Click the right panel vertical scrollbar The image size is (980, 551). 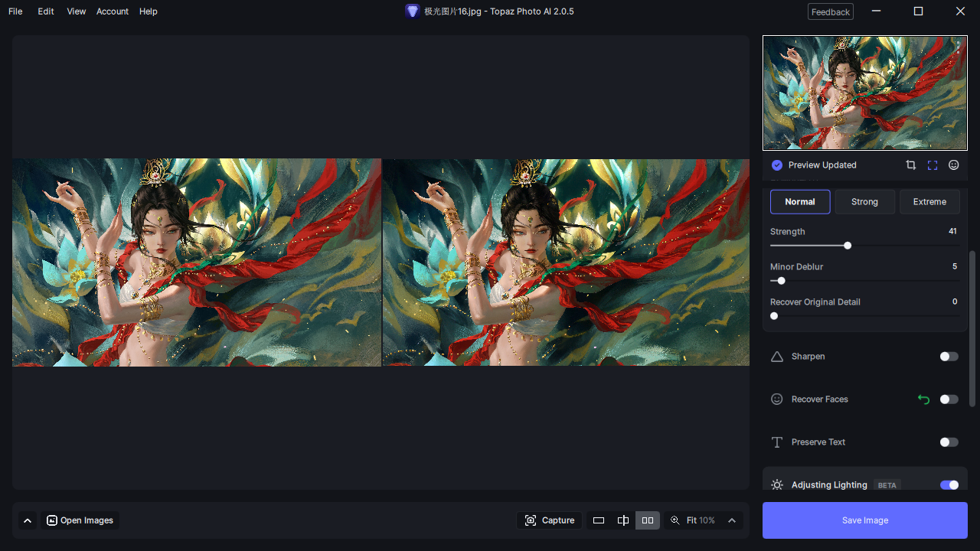click(x=972, y=329)
